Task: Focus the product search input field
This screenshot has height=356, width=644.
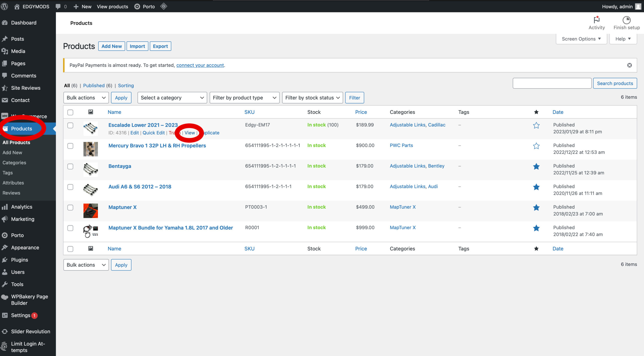Action: coord(552,83)
